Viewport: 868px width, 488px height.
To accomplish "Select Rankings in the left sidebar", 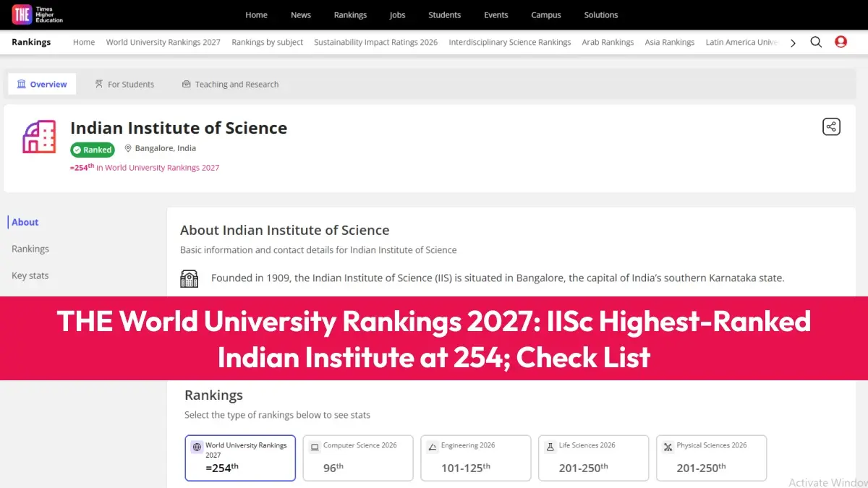I will [x=30, y=249].
